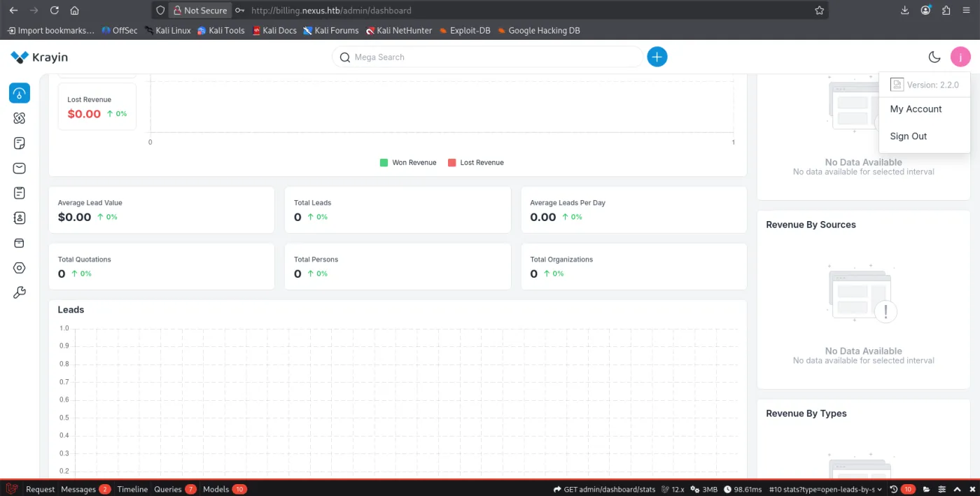Open the Messages tab in debugbar
This screenshot has width=980, height=496.
[85, 489]
